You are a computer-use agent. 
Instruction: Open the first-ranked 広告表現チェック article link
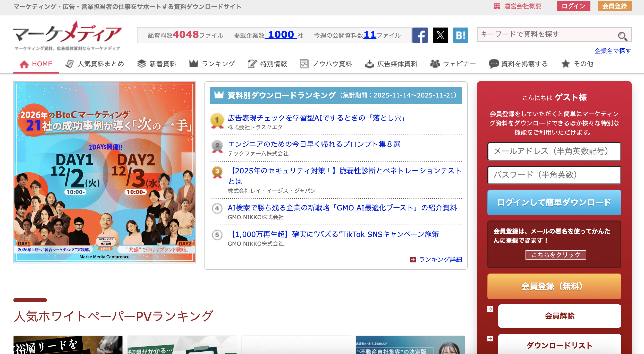point(317,118)
